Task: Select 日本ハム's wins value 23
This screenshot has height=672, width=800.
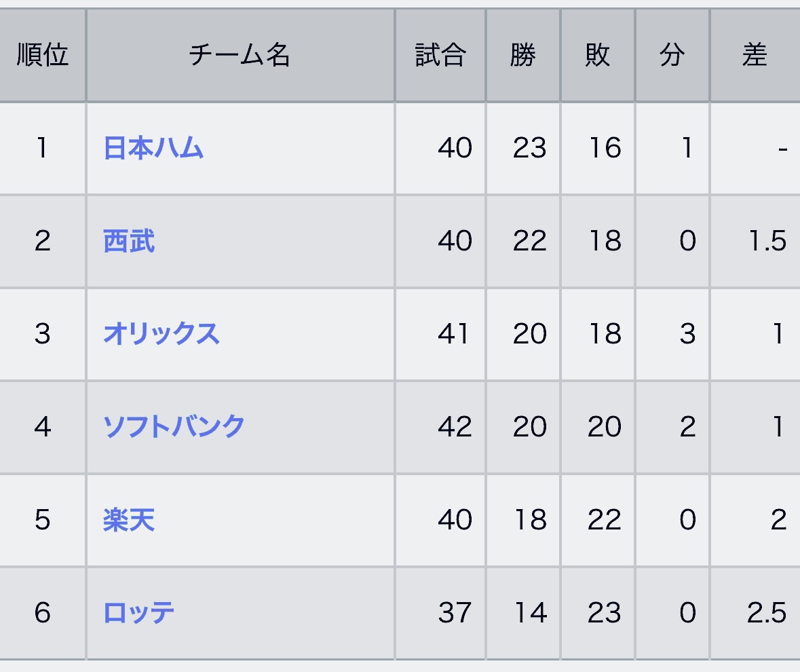Action: pos(529,149)
